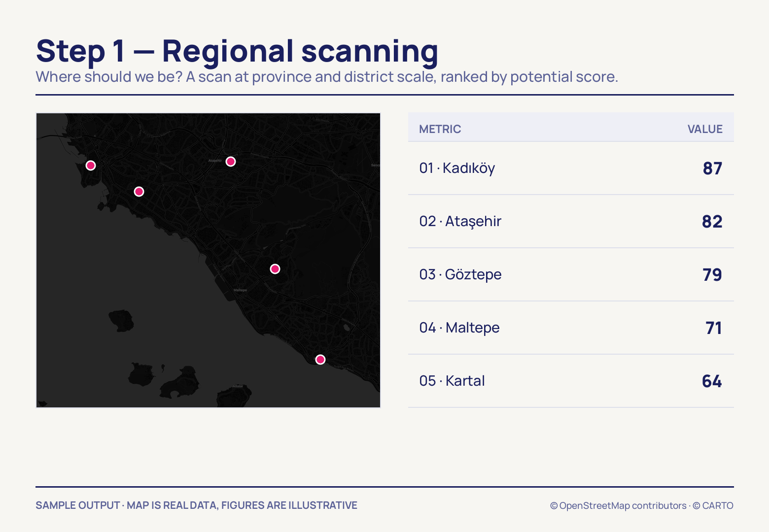Open the CARTO attribution

coord(713,505)
